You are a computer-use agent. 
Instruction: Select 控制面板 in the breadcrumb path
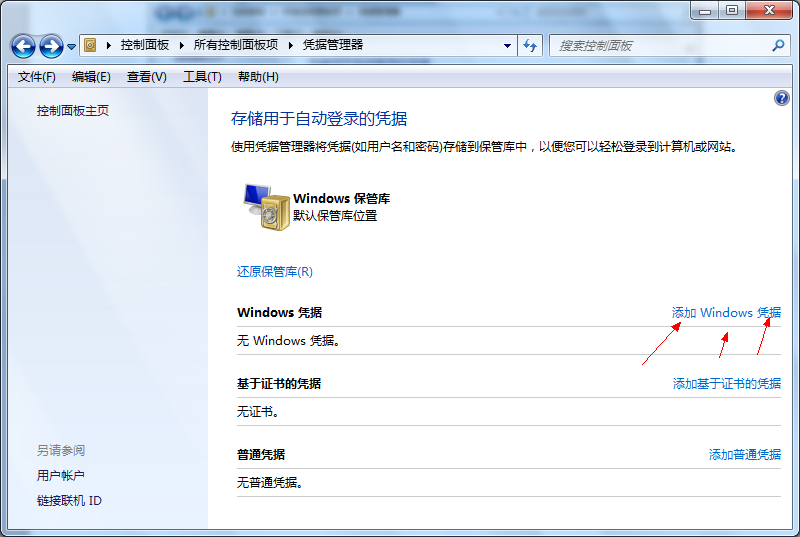(x=144, y=45)
